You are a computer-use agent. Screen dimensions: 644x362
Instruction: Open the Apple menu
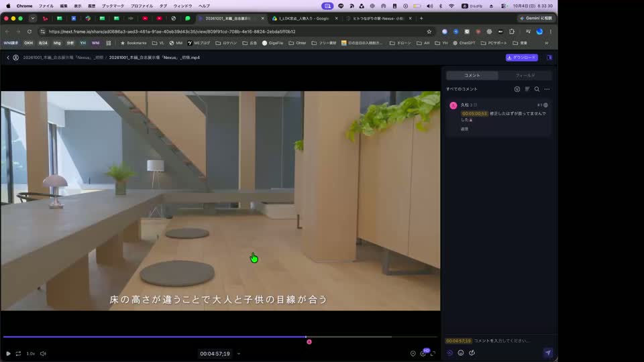tap(8, 6)
